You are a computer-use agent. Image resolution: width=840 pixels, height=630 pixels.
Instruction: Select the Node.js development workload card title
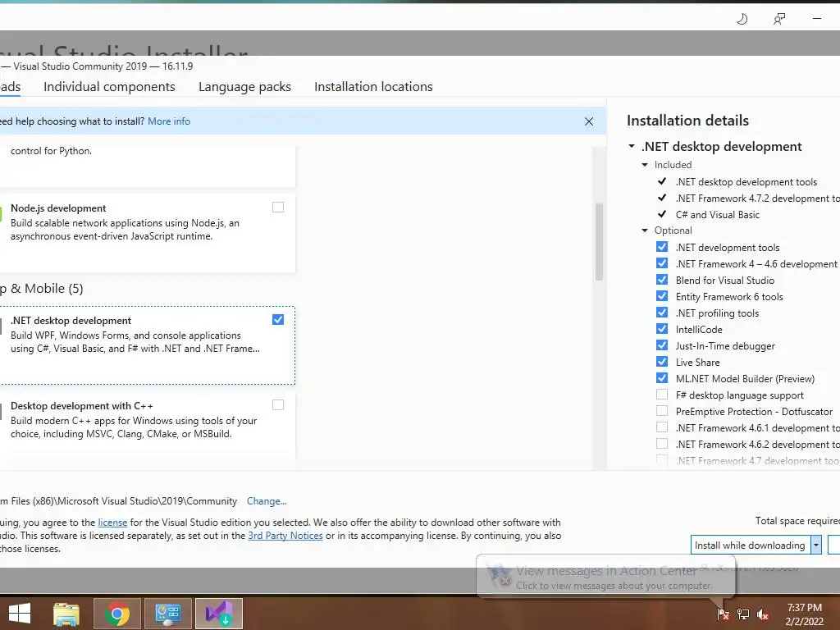(x=58, y=208)
